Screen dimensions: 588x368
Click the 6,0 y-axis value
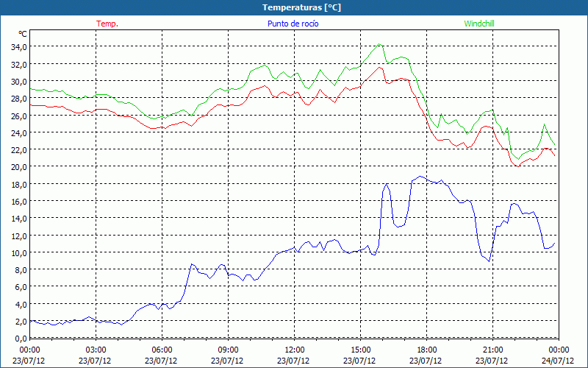(21, 287)
